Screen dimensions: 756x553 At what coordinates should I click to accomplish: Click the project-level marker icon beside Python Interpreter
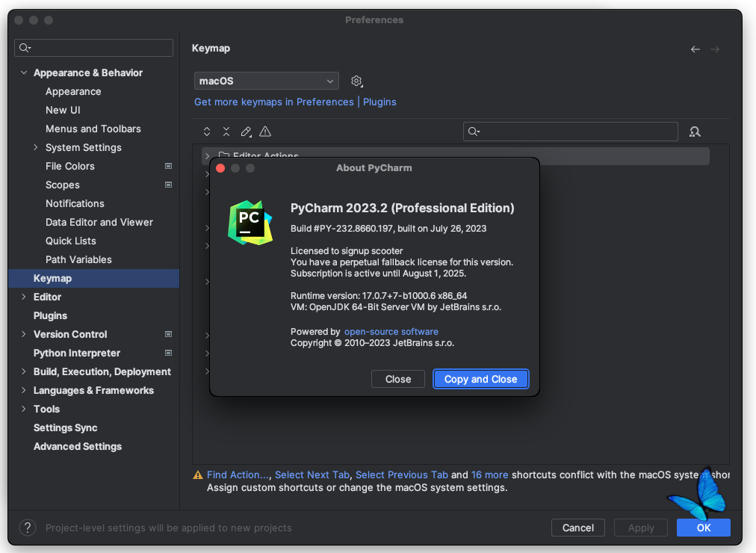pos(168,353)
